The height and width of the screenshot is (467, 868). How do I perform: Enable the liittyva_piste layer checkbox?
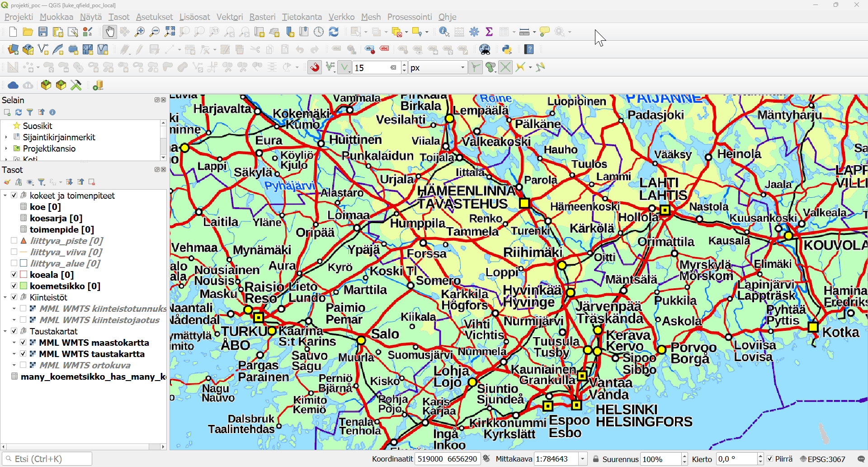[x=14, y=241]
